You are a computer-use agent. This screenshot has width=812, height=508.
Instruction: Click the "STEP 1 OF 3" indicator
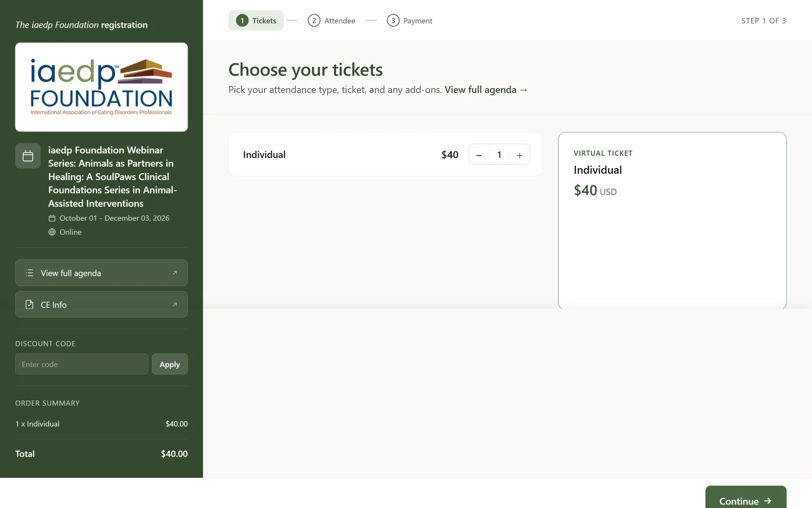pyautogui.click(x=764, y=21)
